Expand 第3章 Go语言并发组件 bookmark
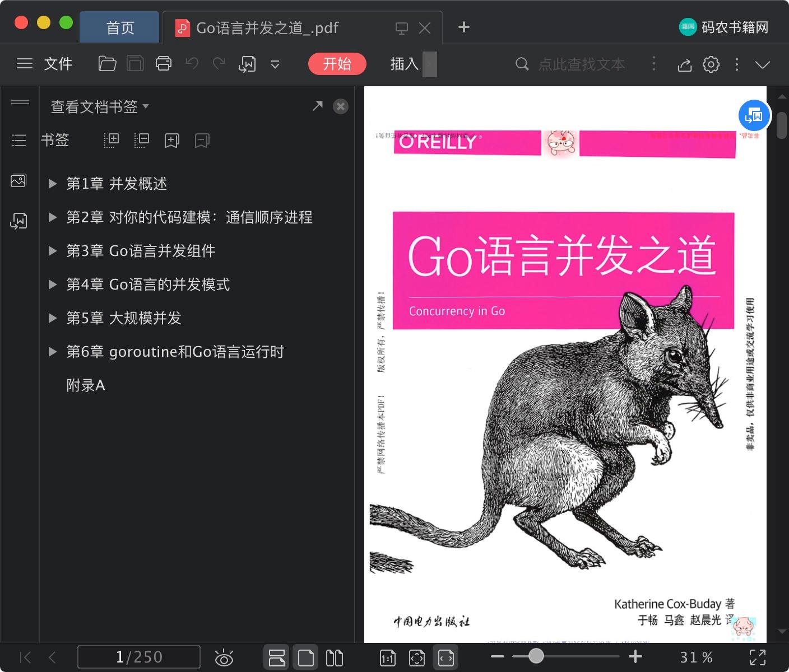Screen dimensions: 789x672 click(x=53, y=251)
